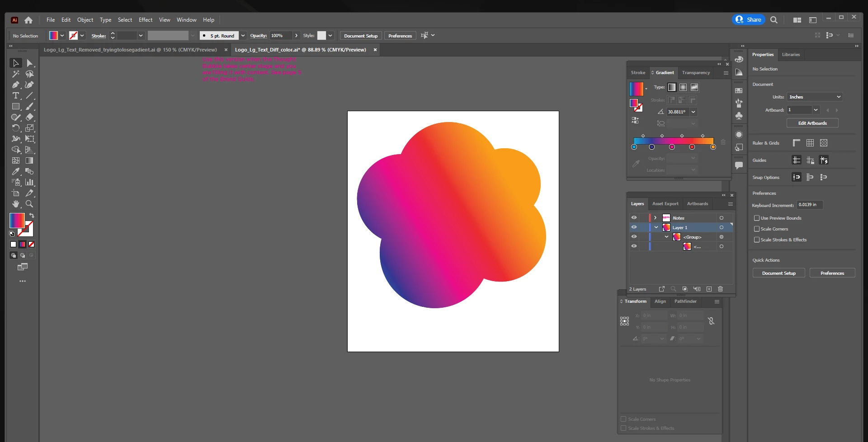Hide the <Group> sublayer
The width and height of the screenshot is (868, 442).
(x=634, y=237)
